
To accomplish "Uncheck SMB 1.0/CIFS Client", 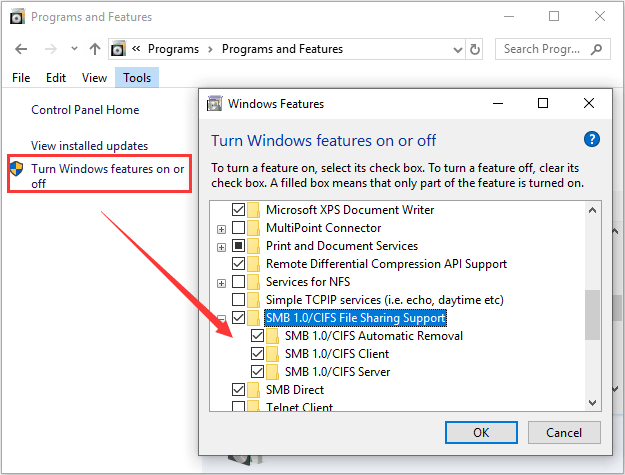I will tap(257, 353).
